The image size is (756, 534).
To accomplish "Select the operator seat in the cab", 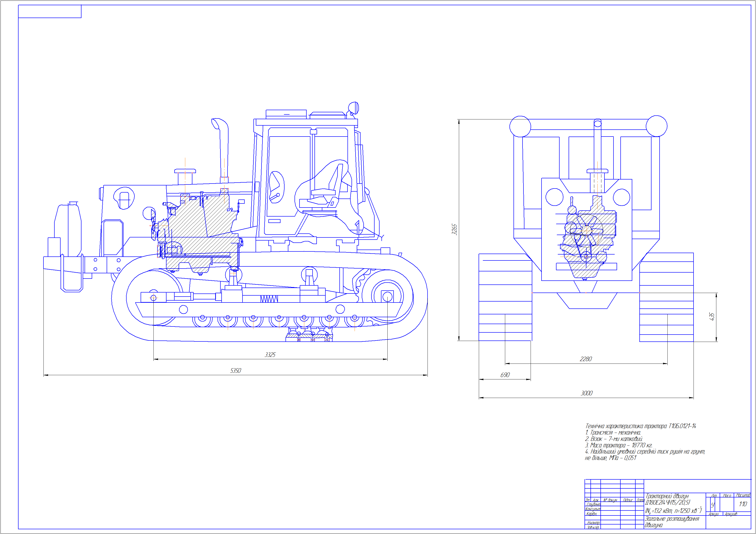I will click(324, 194).
